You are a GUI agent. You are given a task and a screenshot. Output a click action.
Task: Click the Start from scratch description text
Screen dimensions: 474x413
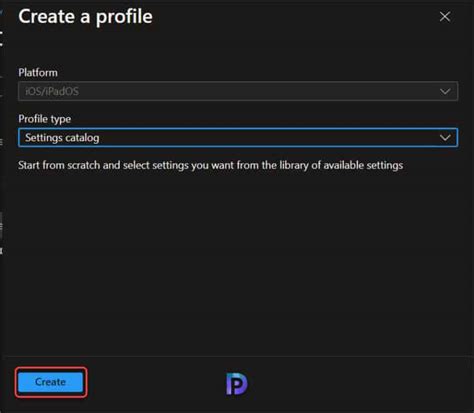[211, 165]
